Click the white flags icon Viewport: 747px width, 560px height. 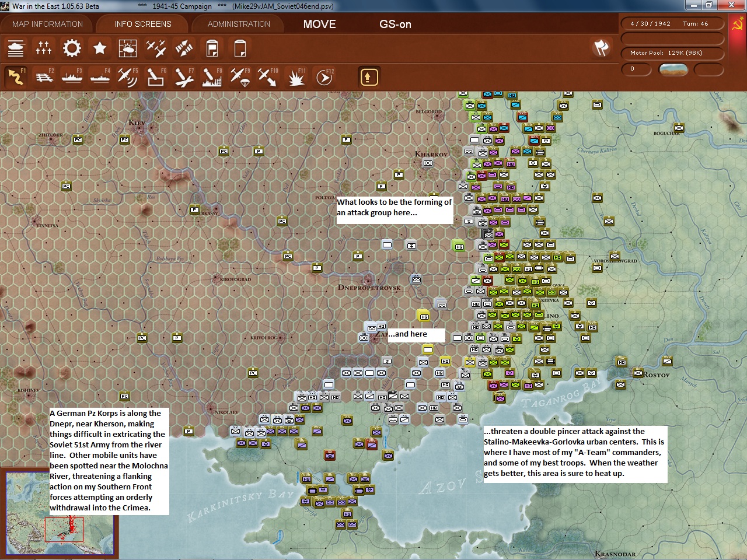[x=601, y=48]
